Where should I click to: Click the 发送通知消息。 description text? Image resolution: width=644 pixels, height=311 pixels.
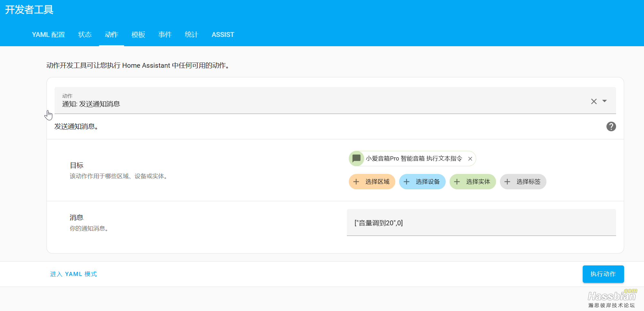[76, 126]
